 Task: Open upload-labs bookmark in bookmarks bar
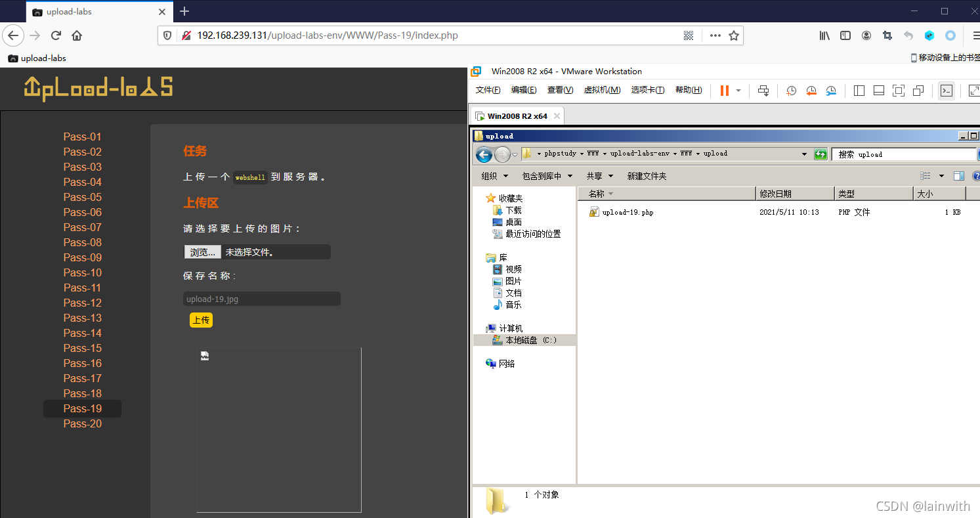pos(37,58)
